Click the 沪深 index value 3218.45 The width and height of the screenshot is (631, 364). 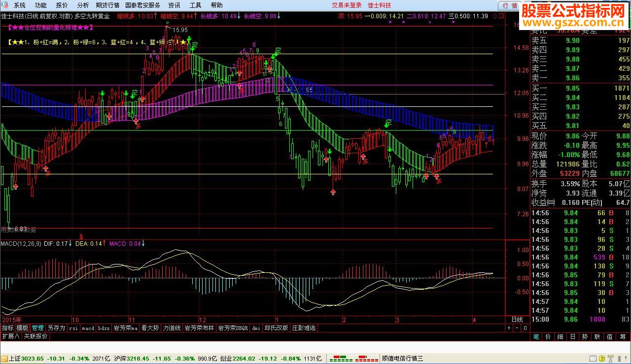pos(138,359)
